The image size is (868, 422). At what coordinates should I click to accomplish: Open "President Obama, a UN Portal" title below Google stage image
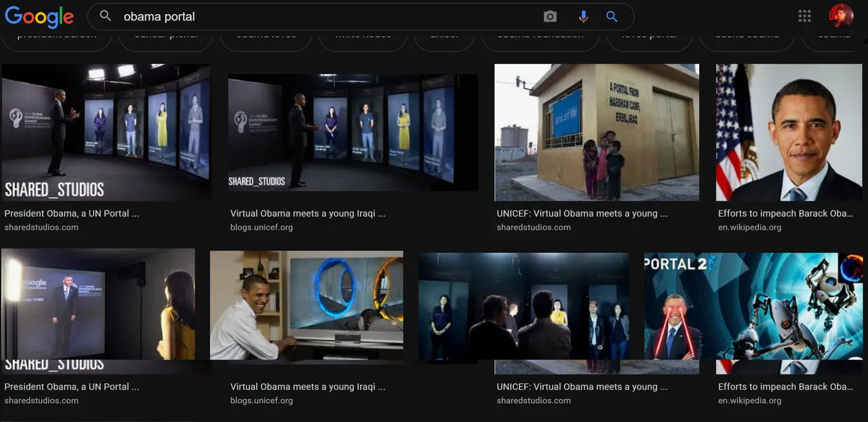tap(72, 387)
